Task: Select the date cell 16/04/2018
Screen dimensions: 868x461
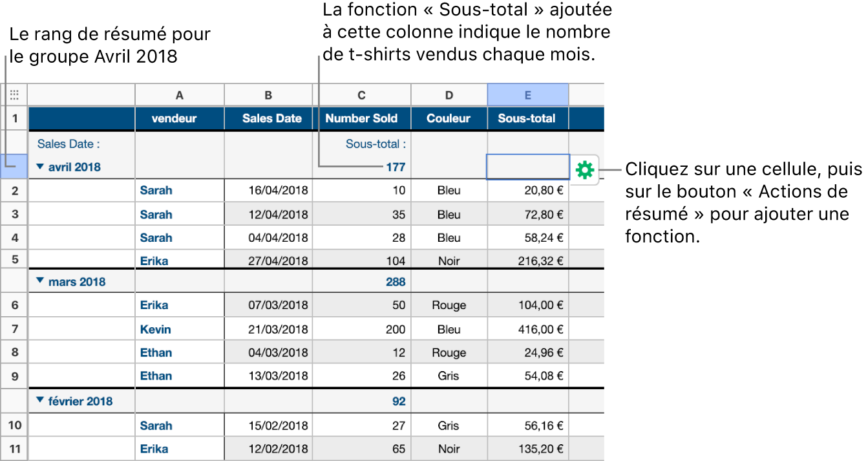Action: pyautogui.click(x=268, y=191)
